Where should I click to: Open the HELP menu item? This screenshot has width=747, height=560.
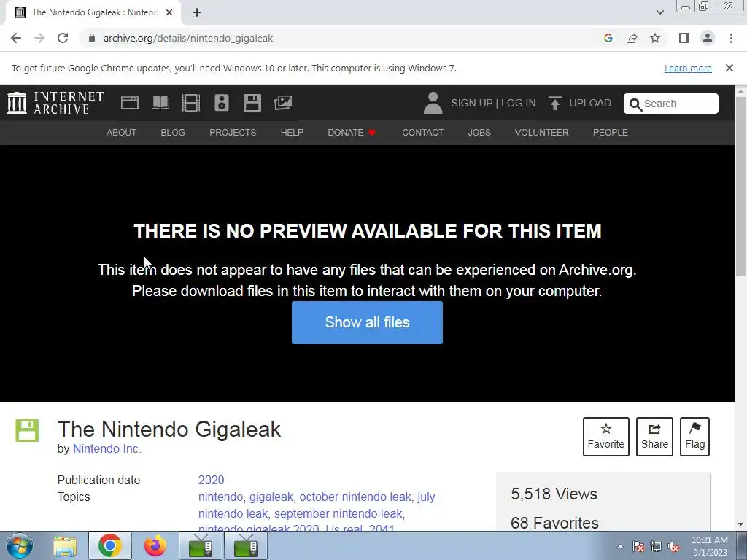(292, 133)
